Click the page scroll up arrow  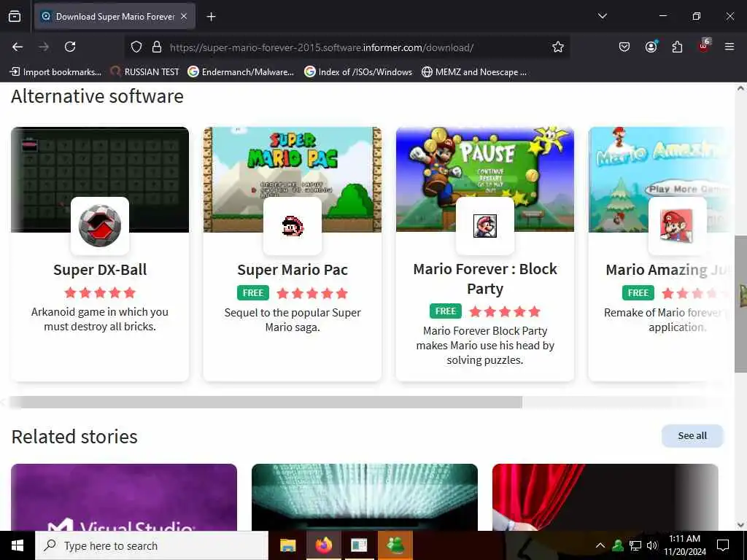click(x=741, y=88)
